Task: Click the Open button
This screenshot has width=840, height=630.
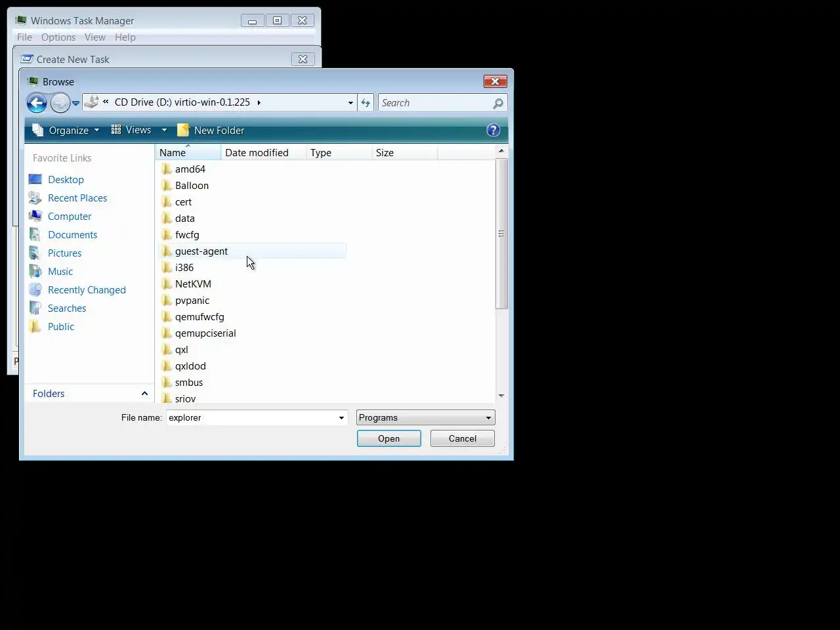Action: click(x=388, y=438)
